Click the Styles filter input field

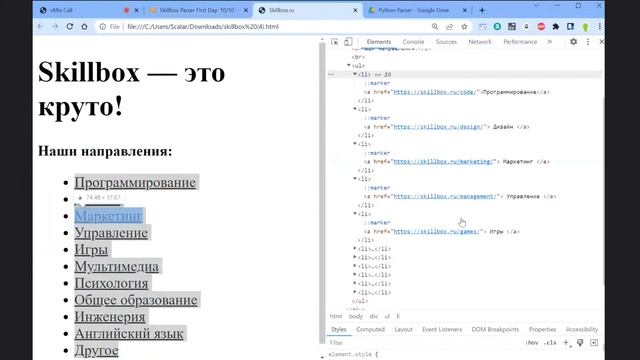[424, 343]
